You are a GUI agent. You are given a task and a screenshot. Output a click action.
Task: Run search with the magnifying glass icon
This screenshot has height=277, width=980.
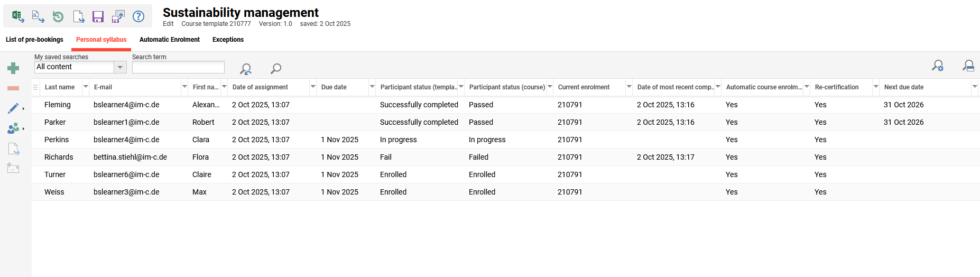pyautogui.click(x=276, y=68)
